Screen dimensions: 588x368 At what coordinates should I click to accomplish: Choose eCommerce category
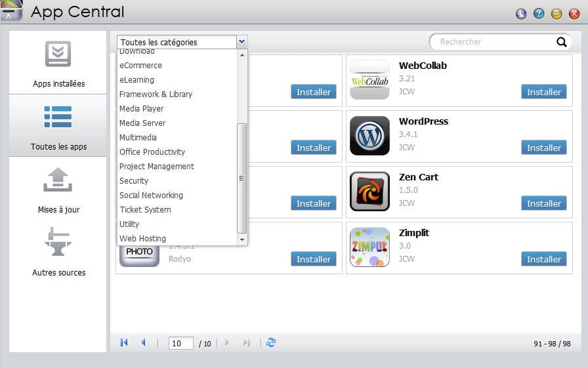(177, 65)
